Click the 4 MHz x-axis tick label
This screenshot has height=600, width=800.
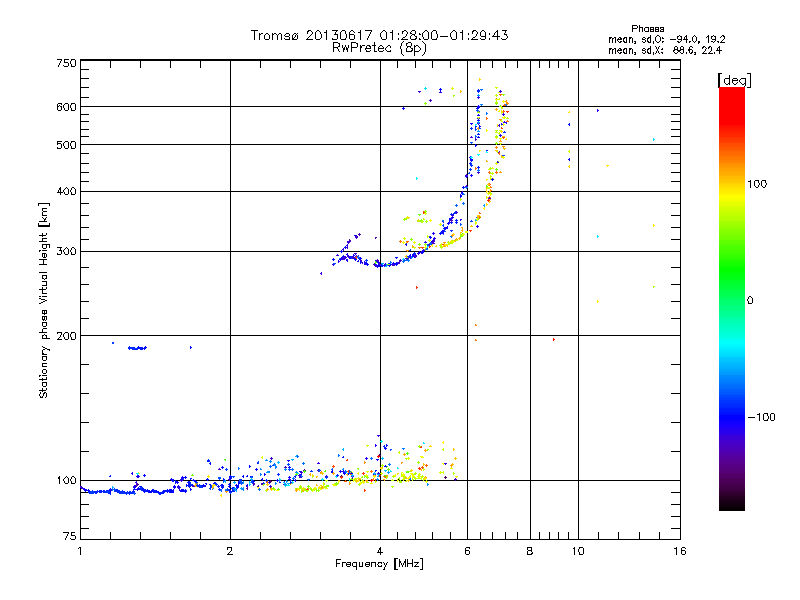pos(380,551)
